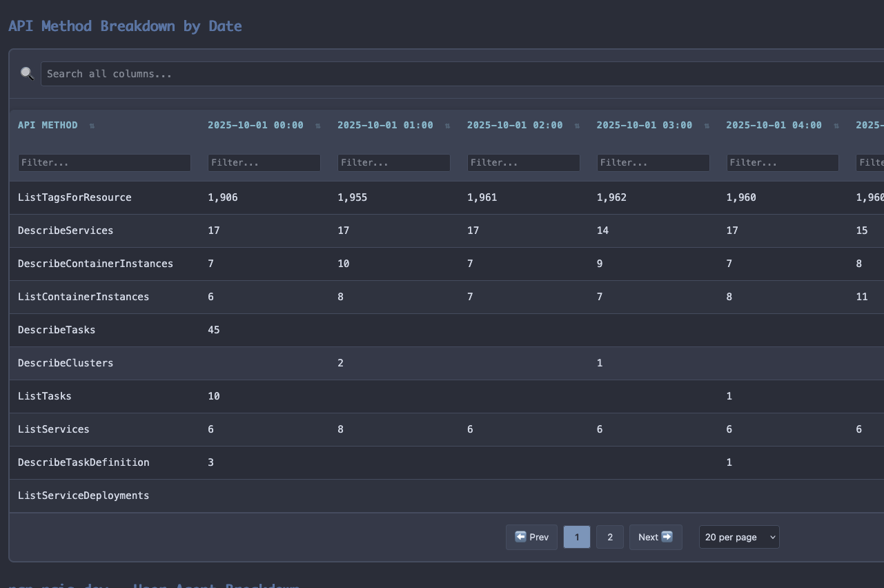Click sort icon for 2025-10-01 00:00 column
The height and width of the screenshot is (588, 884).
tap(318, 126)
